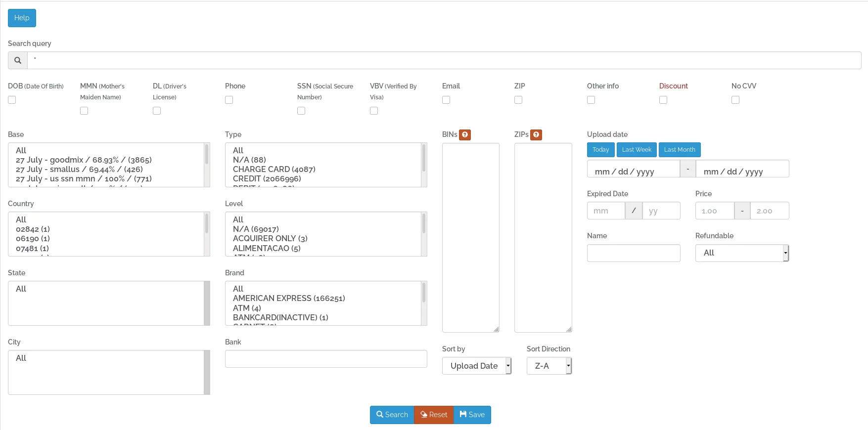
Task: Focus the Expired Date mm field
Action: pyautogui.click(x=606, y=211)
